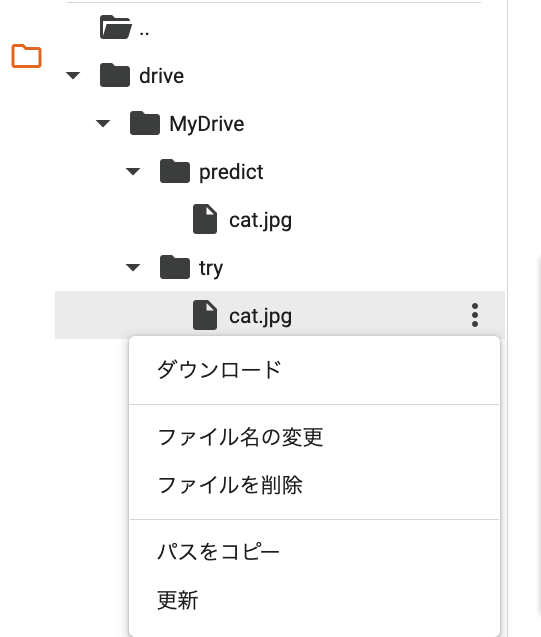
Task: Collapse the predict folder arrow
Action: [133, 171]
